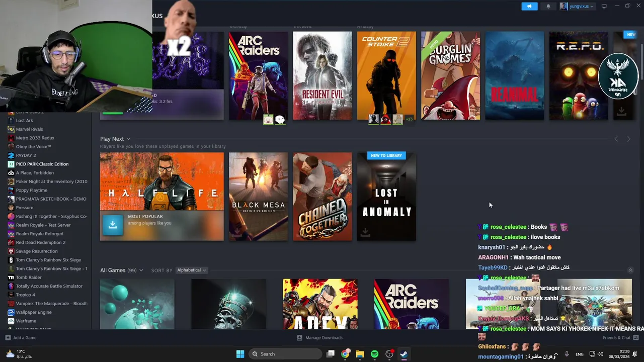This screenshot has width=644, height=362.
Task: Click the PAYDAY 2 game icon
Action: pos(11,155)
